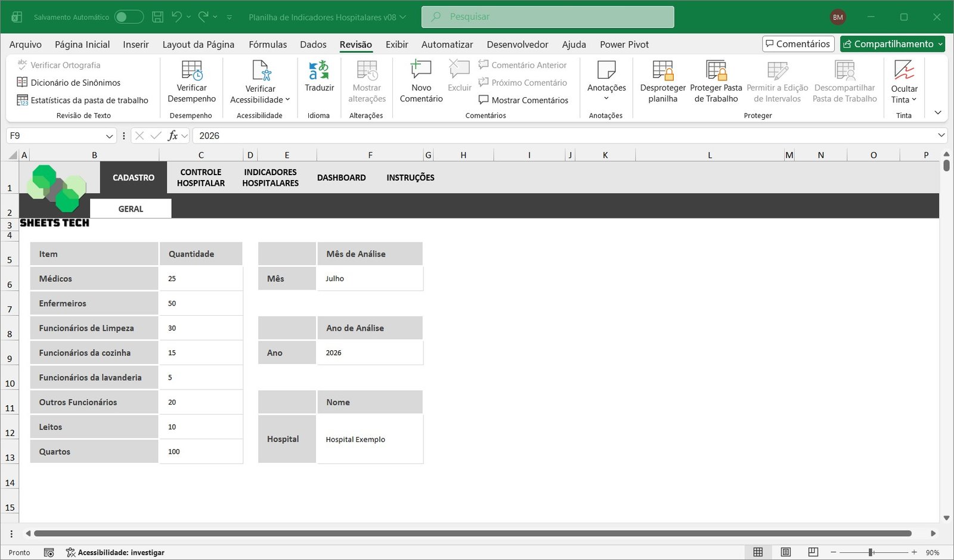Toggle Mostrar Comentários
954x560 pixels.
pos(524,100)
